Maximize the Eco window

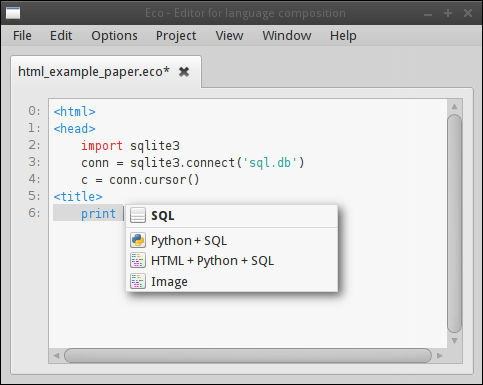point(448,13)
